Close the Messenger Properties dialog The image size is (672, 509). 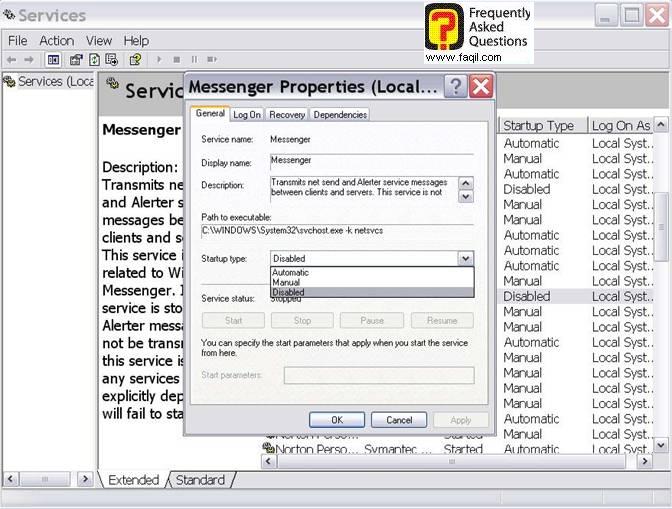coord(481,87)
